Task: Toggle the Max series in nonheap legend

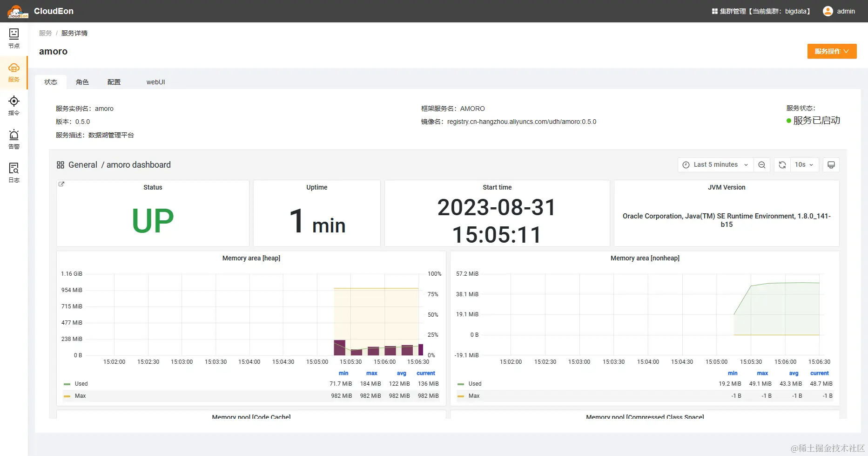Action: (x=474, y=396)
